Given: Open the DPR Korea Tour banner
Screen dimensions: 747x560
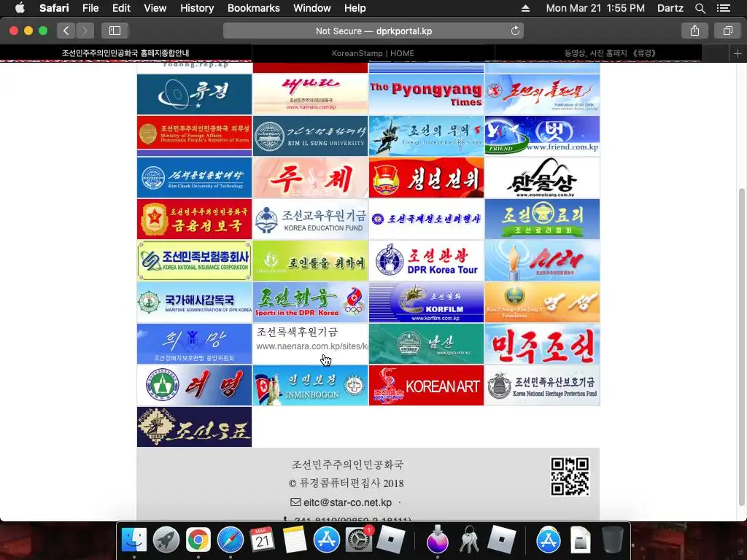Looking at the screenshot, I should (426, 260).
